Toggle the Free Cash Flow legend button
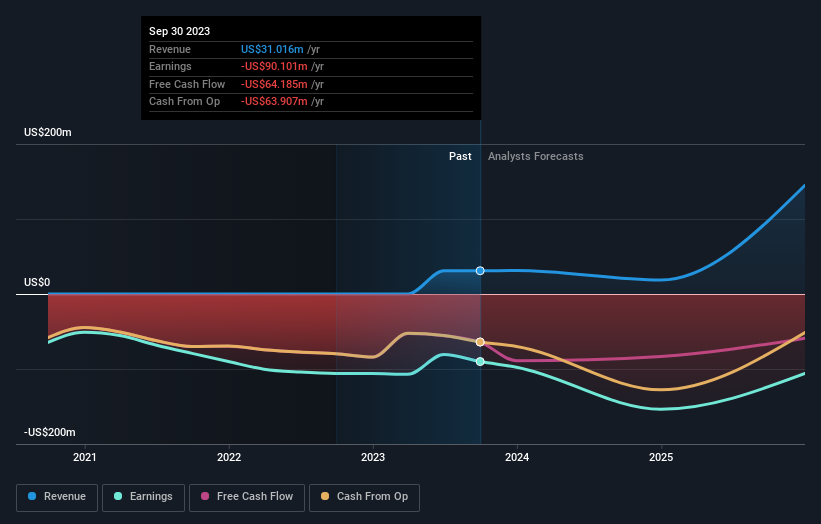 (247, 497)
